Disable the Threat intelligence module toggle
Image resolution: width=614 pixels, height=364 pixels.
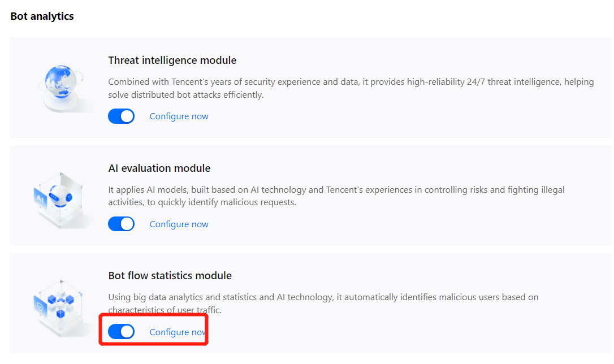(121, 116)
